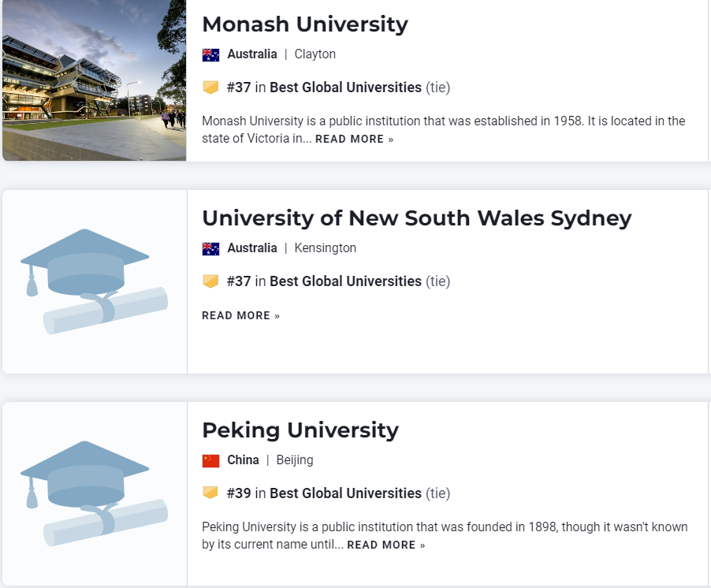This screenshot has width=711, height=588.
Task: Click Best Global Universities in UNSW's ranking
Action: pyautogui.click(x=345, y=281)
